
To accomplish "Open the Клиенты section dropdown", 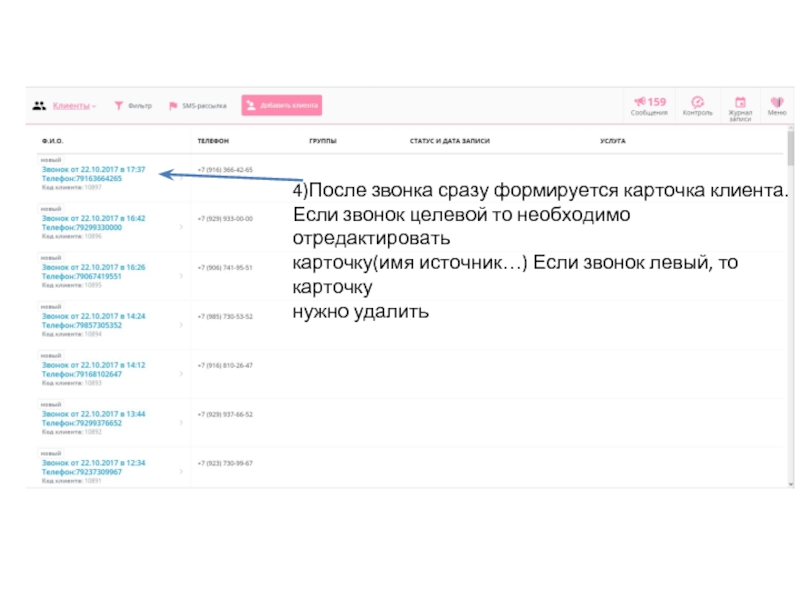I will point(74,106).
